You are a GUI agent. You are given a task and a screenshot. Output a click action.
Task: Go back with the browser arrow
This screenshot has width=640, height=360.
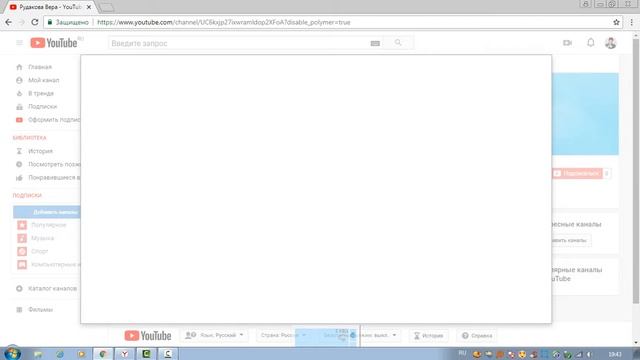point(9,22)
